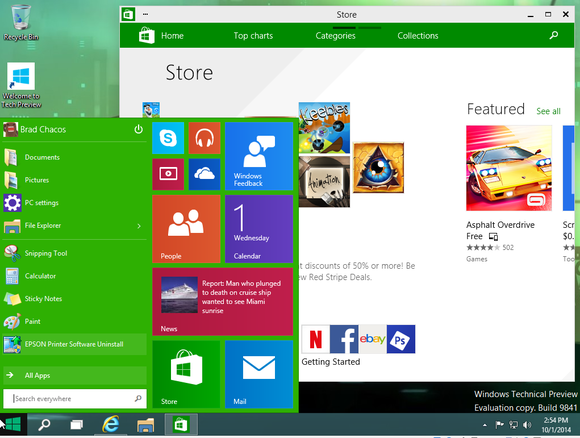Screen dimensions: 580x438
Task: Open the Video tile below Skype
Action: pos(168,174)
